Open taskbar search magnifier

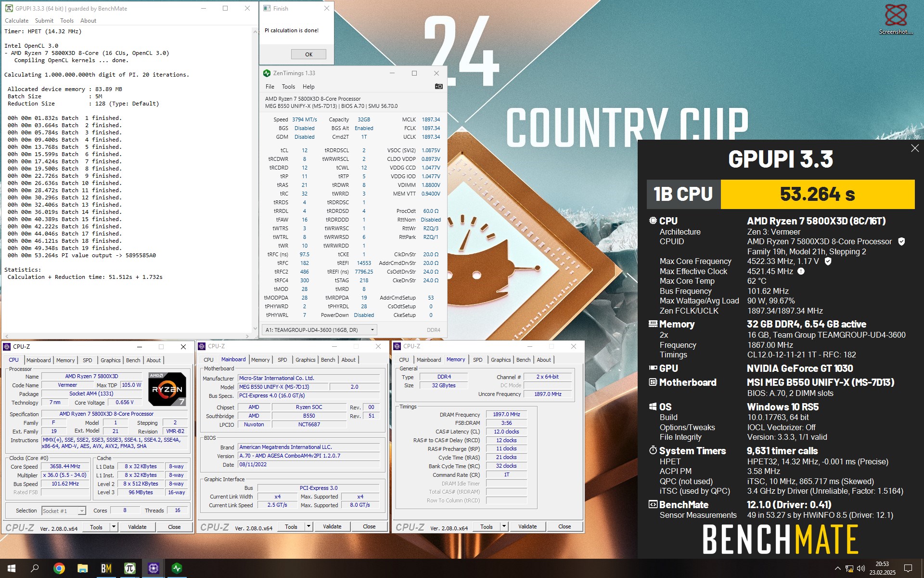pyautogui.click(x=35, y=568)
